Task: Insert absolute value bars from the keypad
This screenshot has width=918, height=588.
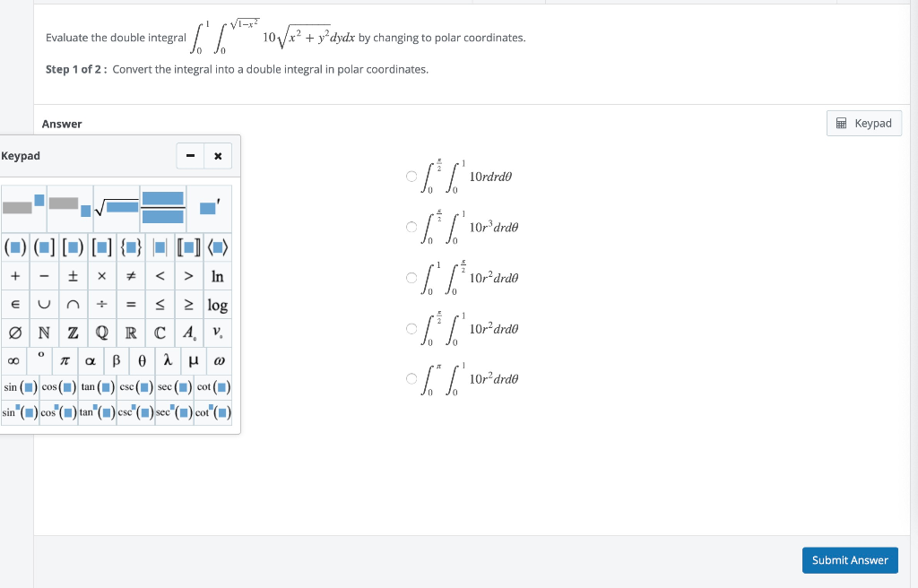Action: [160, 246]
